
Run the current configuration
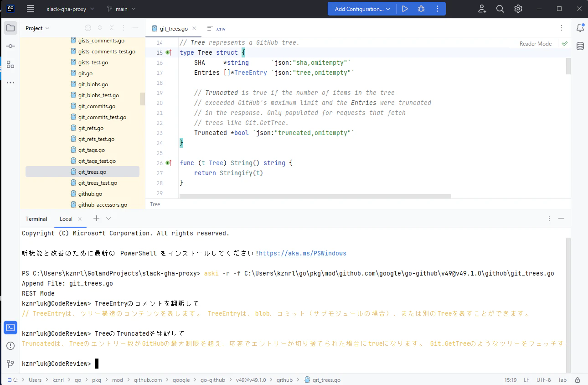(x=405, y=9)
